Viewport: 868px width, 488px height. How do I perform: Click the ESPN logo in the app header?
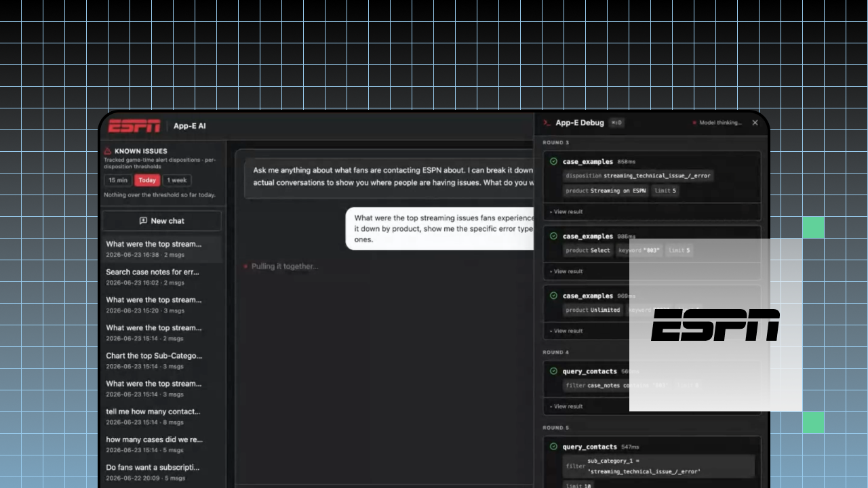[x=134, y=125]
